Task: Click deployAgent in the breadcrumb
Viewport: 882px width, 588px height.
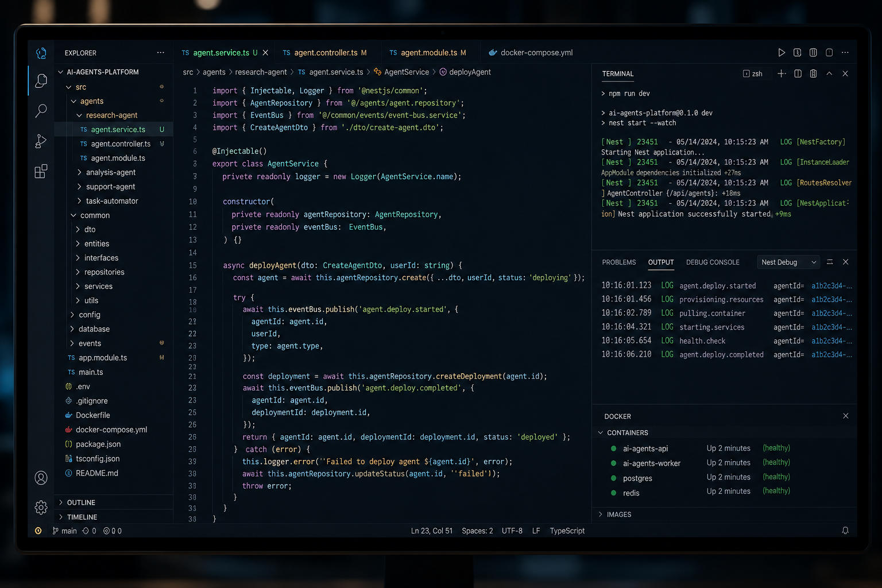Action: click(470, 72)
